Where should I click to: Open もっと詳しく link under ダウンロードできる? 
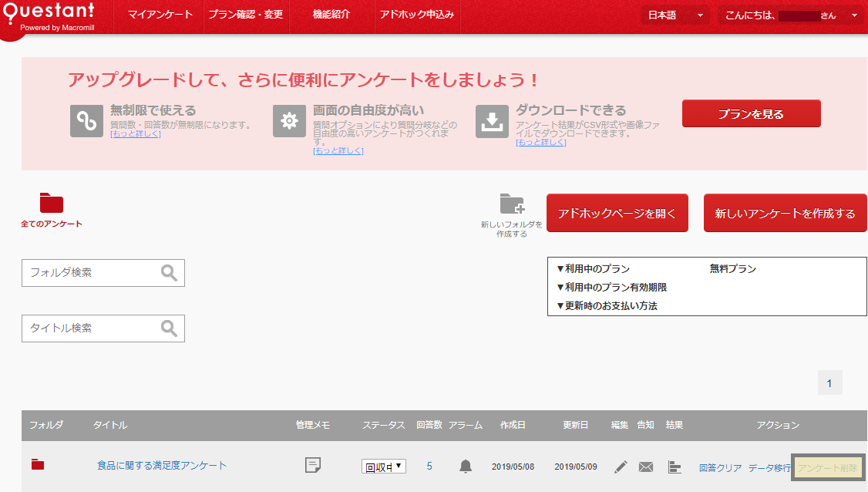541,143
